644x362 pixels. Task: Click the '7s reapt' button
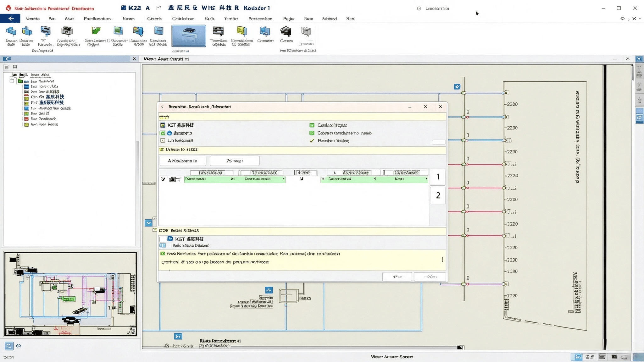pos(235,161)
